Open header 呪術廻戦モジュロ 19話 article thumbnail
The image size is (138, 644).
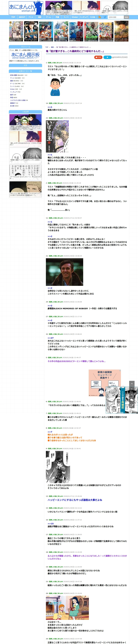coord(59,8)
